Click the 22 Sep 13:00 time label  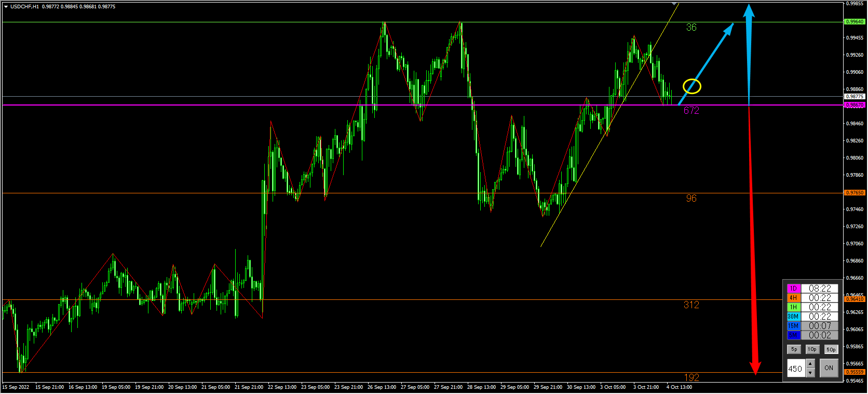tap(282, 387)
